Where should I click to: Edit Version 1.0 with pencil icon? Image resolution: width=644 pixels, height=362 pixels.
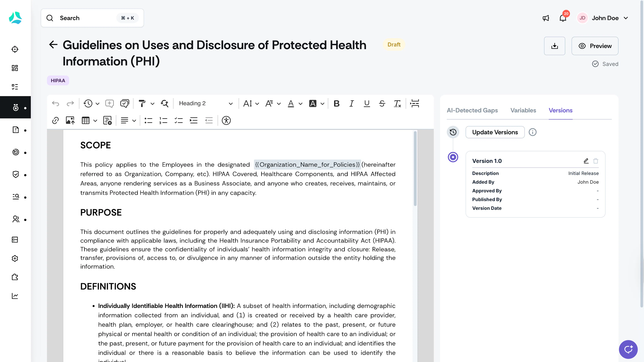586,161
